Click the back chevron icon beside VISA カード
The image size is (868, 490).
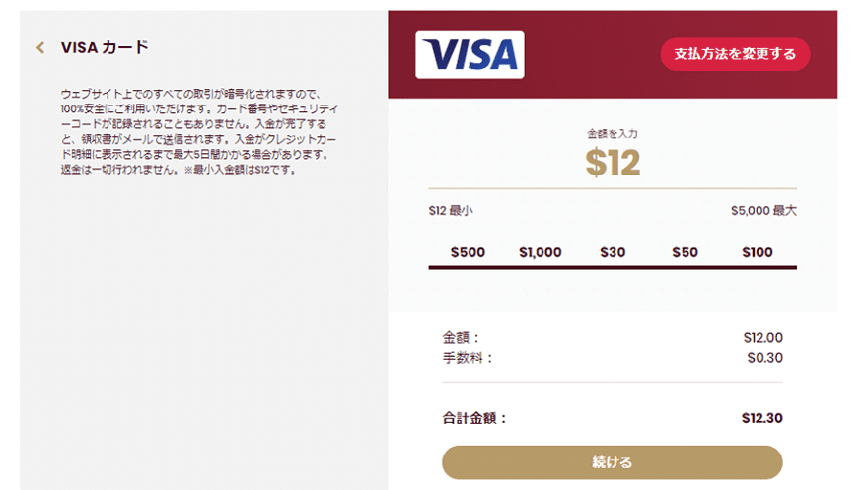point(40,47)
